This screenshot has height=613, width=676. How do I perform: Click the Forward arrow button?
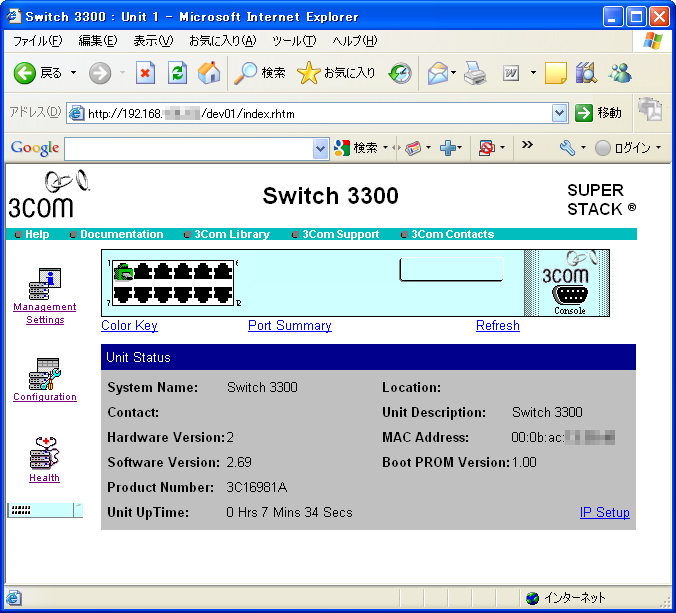(100, 73)
